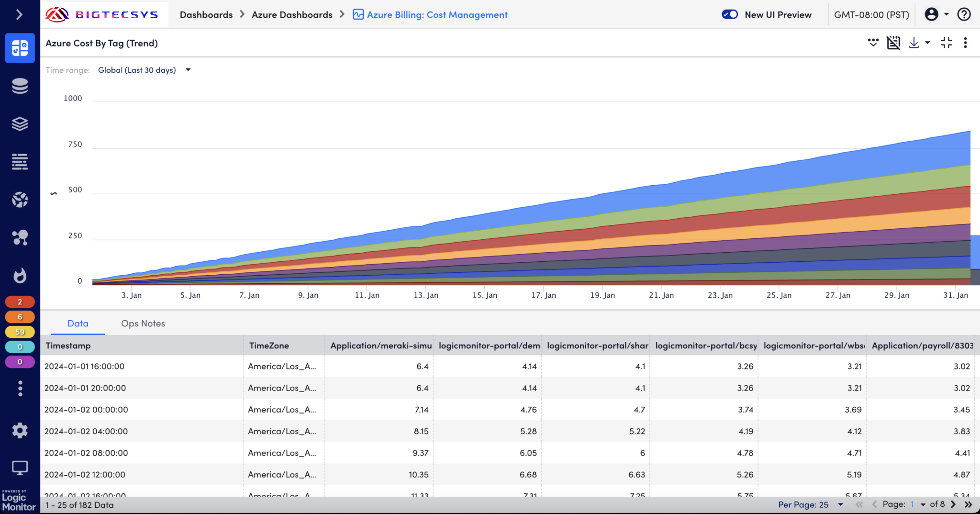Open the download options dropdown arrow

pyautogui.click(x=927, y=43)
